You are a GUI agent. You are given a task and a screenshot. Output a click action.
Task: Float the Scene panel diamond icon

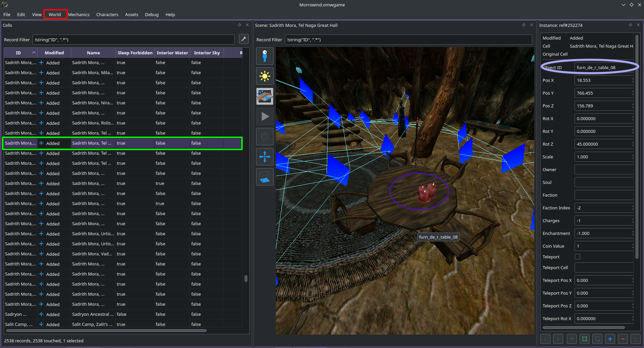tap(524, 25)
